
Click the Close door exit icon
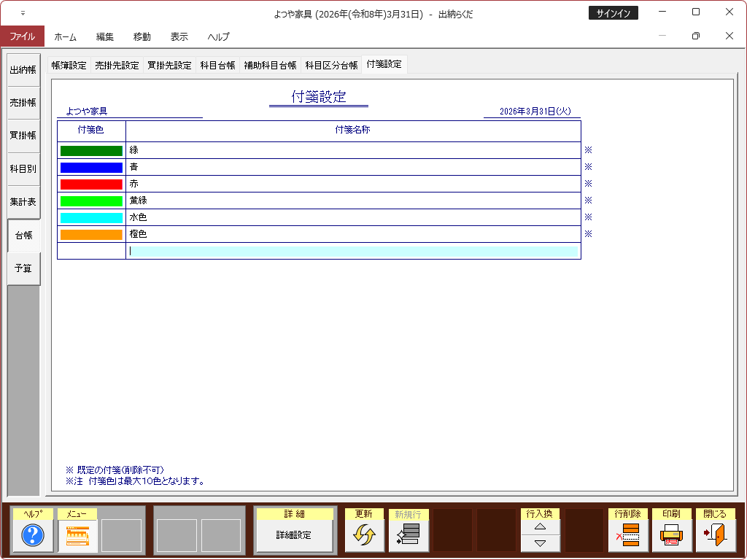(715, 536)
